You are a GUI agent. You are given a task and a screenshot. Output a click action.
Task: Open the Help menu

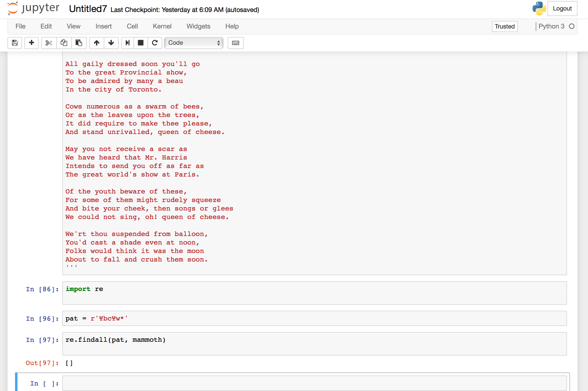point(232,26)
